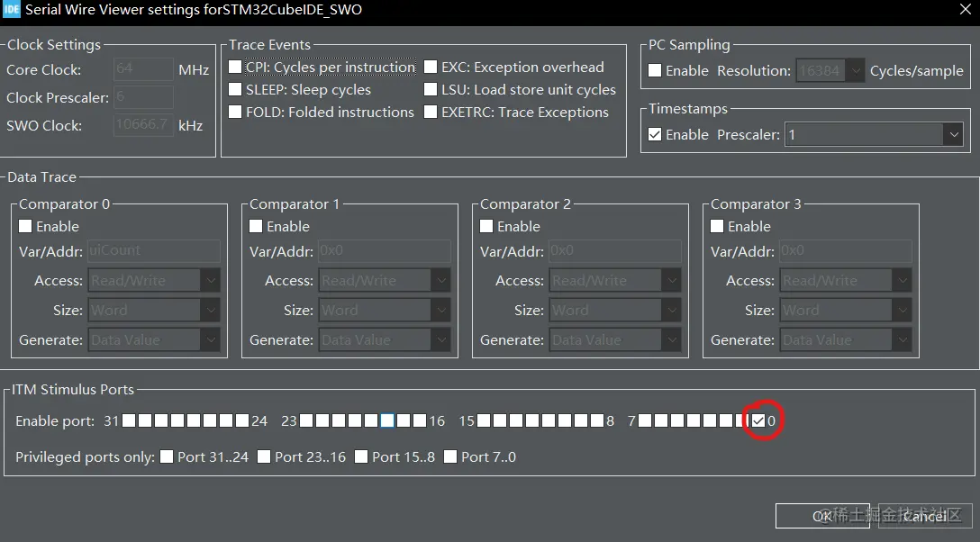
Task: Click Comparator 1 Var/Addr field
Action: [x=385, y=250]
